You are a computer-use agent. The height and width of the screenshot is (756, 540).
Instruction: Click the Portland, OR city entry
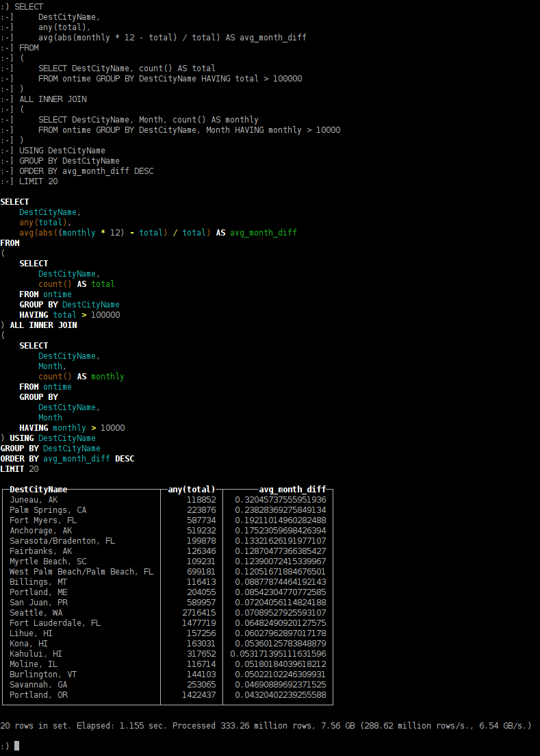coord(38,695)
